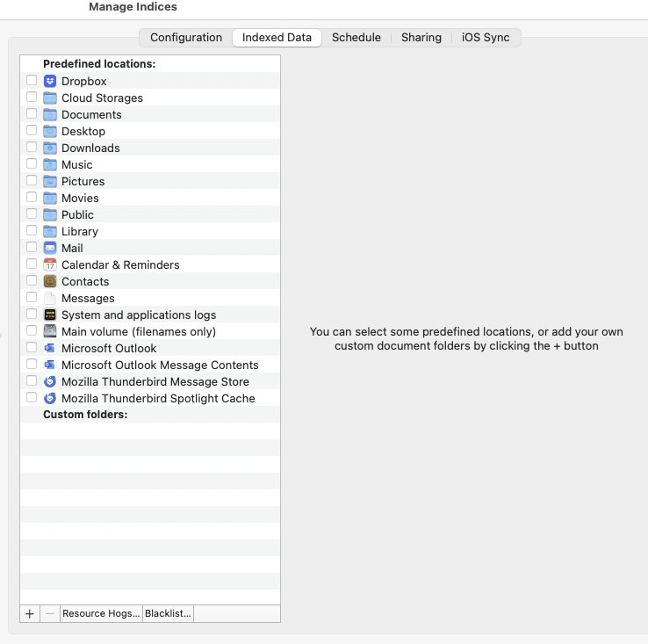Image resolution: width=648 pixels, height=644 pixels.
Task: Go to the iOS Sync tab
Action: coord(486,38)
